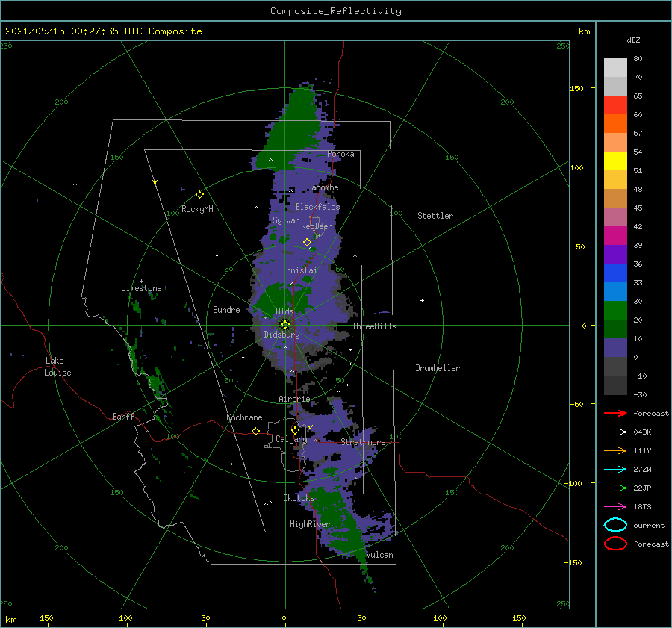Click the Stettler label

[435, 216]
